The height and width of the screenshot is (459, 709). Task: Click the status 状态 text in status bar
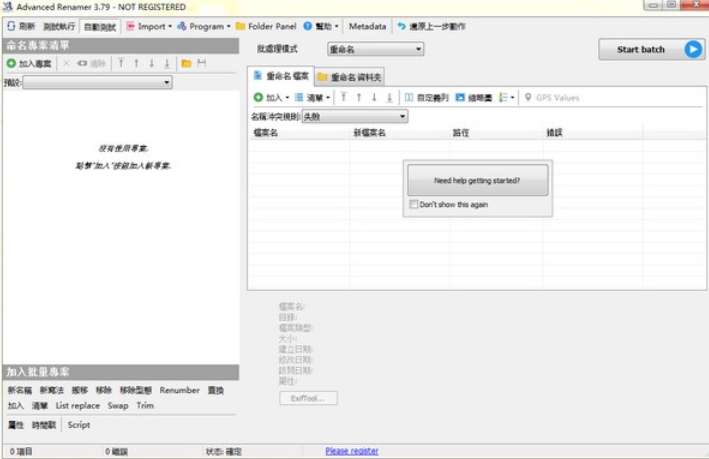click(224, 451)
